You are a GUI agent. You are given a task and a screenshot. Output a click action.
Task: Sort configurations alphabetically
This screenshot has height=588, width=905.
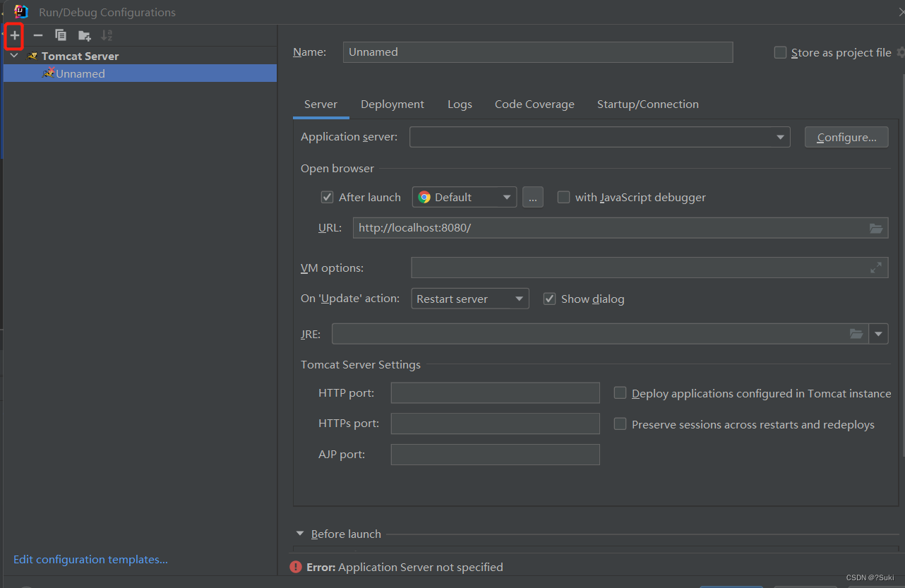[107, 35]
